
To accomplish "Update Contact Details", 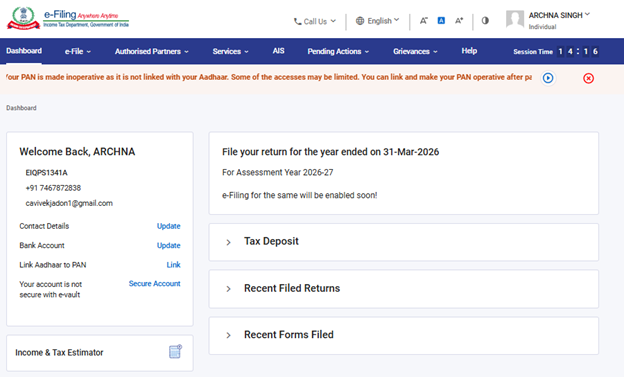I will coord(168,226).
